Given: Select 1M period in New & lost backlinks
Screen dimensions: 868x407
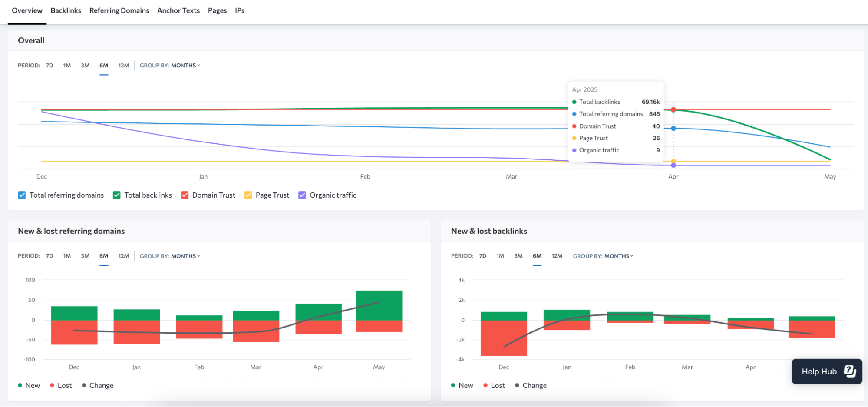Looking at the screenshot, I should pos(500,256).
